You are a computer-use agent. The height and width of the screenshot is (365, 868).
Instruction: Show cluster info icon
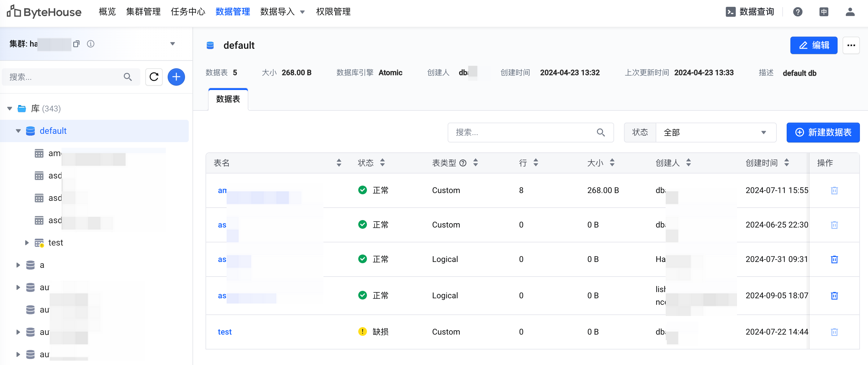pos(91,44)
